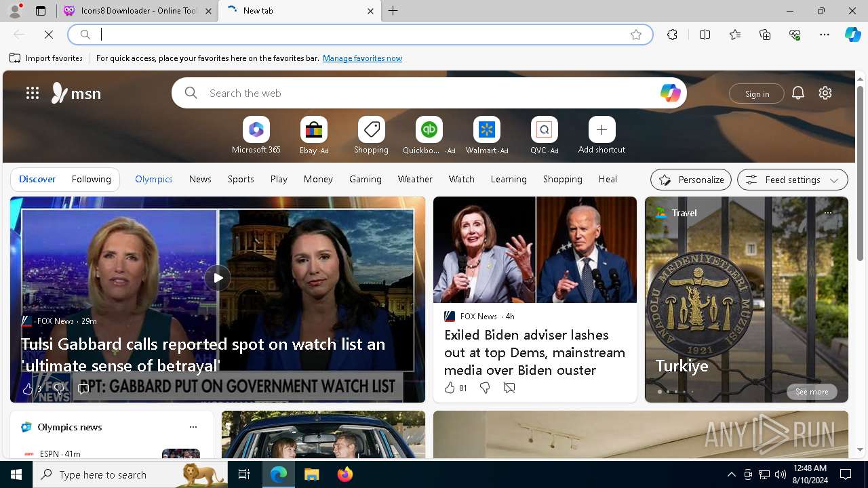This screenshot has width=868, height=488.
Task: Open the Ebay shortcut
Action: 314,136
